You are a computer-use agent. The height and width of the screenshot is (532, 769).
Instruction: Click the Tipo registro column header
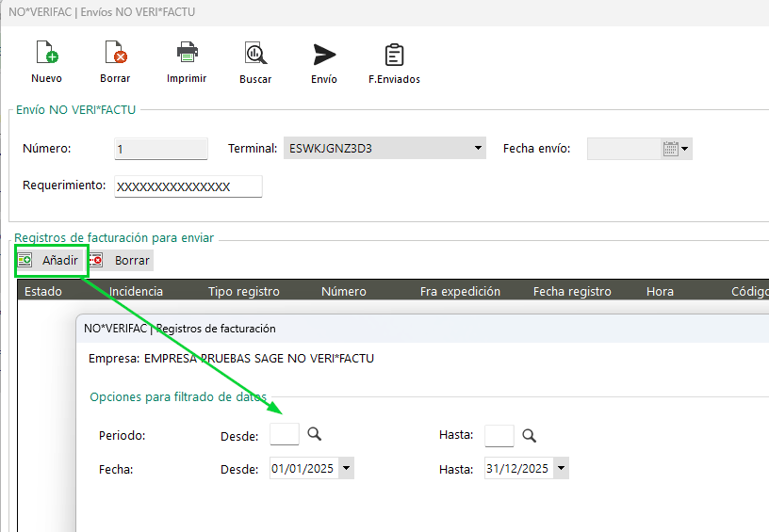(244, 292)
